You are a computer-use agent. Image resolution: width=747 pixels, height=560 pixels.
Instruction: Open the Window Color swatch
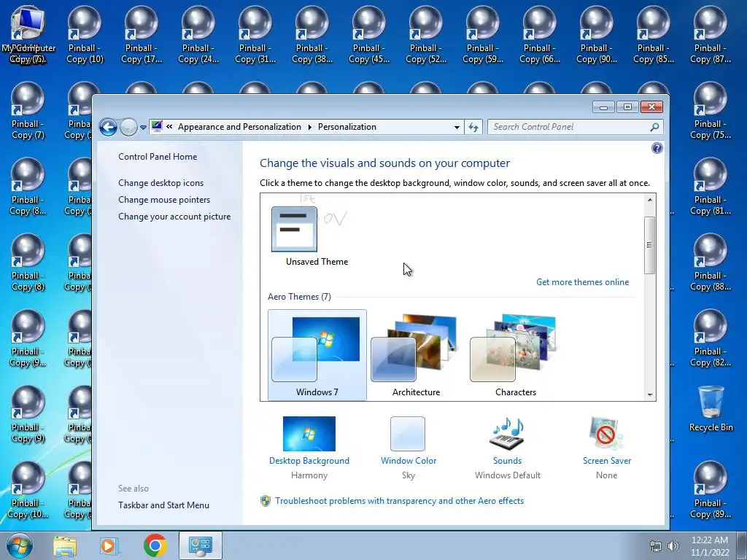point(408,434)
